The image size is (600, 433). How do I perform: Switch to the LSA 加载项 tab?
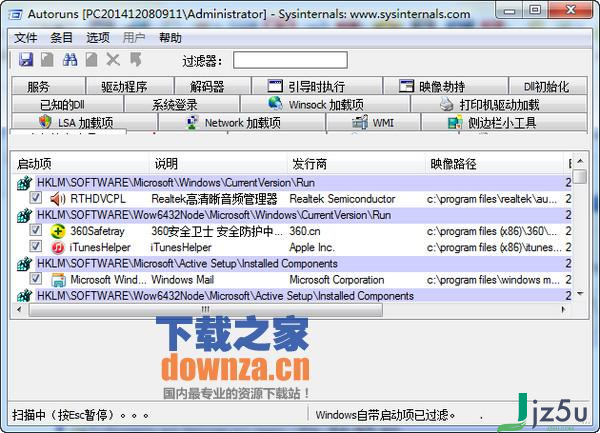85,122
